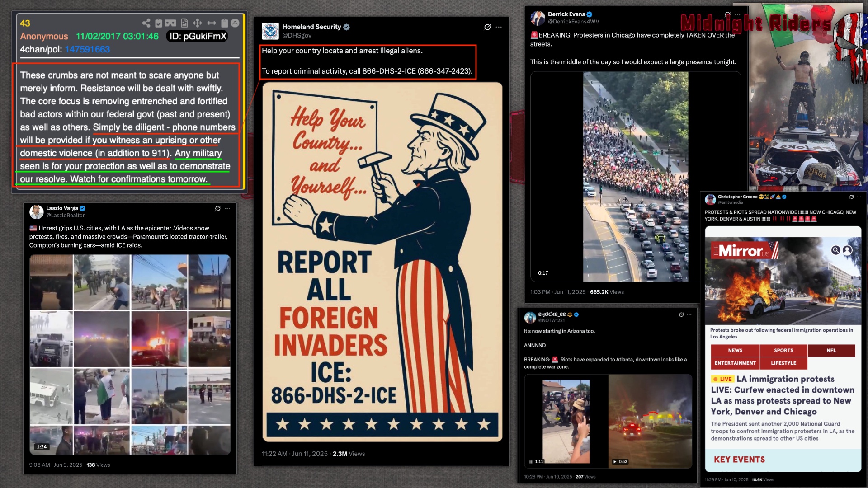Click the four-way move arrows icon on post 43
This screenshot has height=488, width=868.
(x=198, y=23)
